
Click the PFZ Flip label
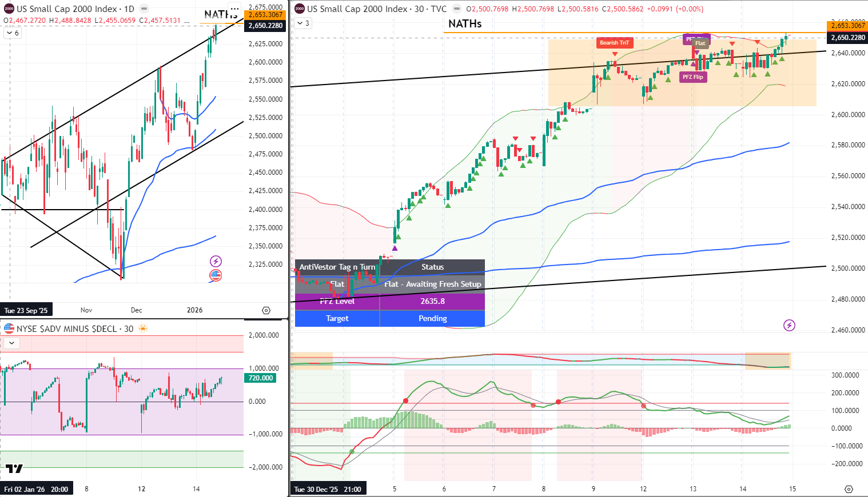tap(693, 77)
